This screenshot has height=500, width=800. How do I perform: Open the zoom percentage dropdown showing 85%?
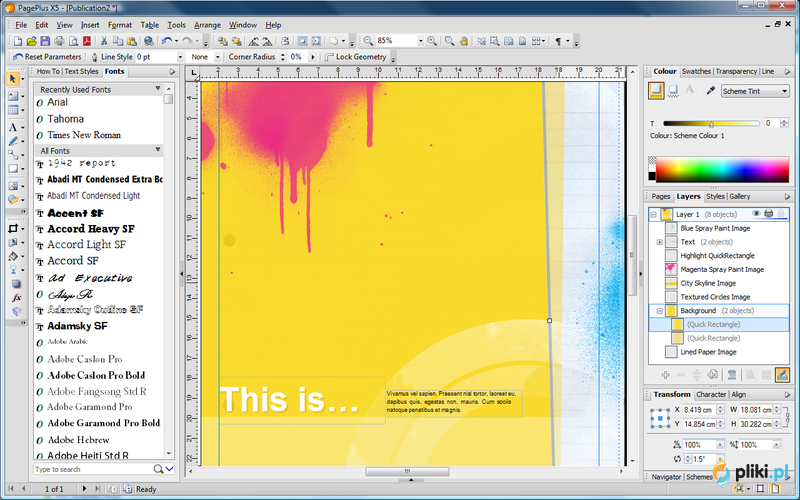(420, 41)
